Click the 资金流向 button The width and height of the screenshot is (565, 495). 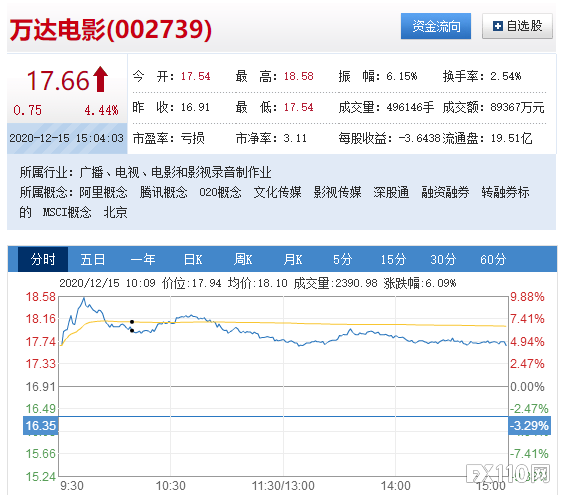pos(436,26)
